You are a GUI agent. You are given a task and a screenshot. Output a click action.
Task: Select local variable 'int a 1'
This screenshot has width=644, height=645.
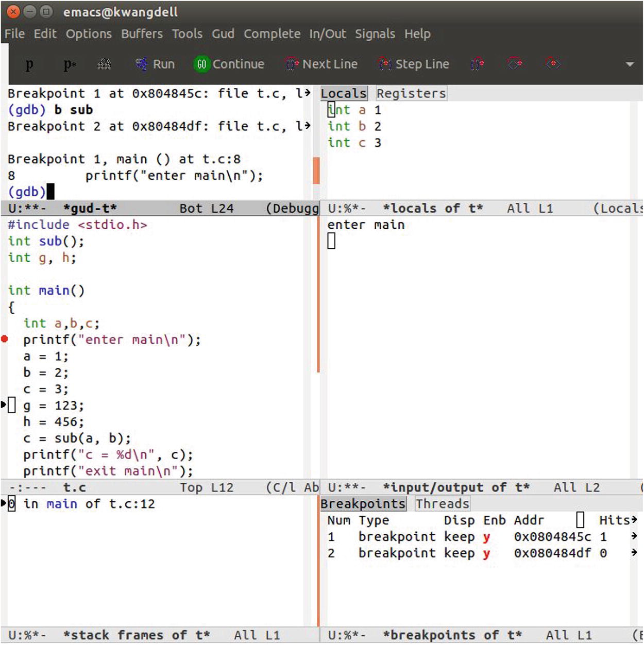tap(354, 110)
